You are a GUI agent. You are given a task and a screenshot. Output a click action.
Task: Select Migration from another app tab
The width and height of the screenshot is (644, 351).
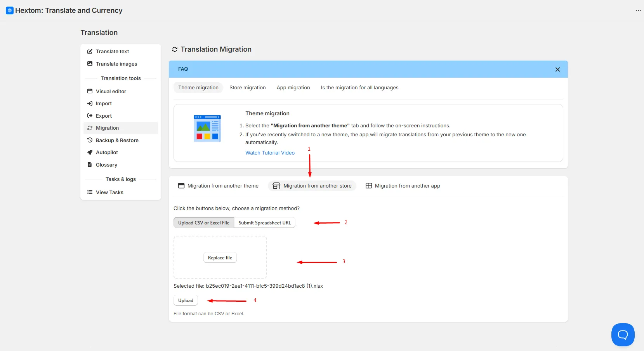click(403, 186)
